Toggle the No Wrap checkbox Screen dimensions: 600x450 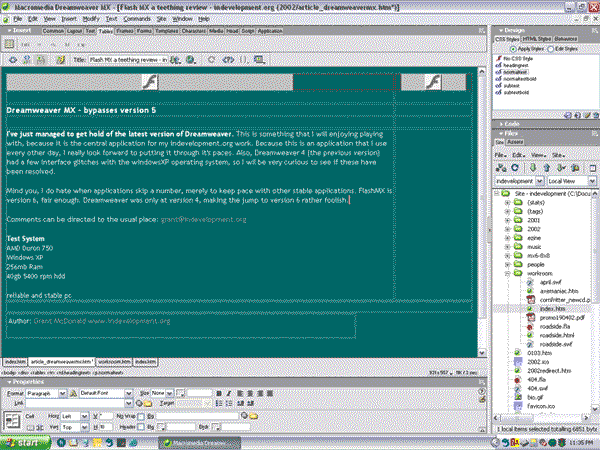[141, 416]
